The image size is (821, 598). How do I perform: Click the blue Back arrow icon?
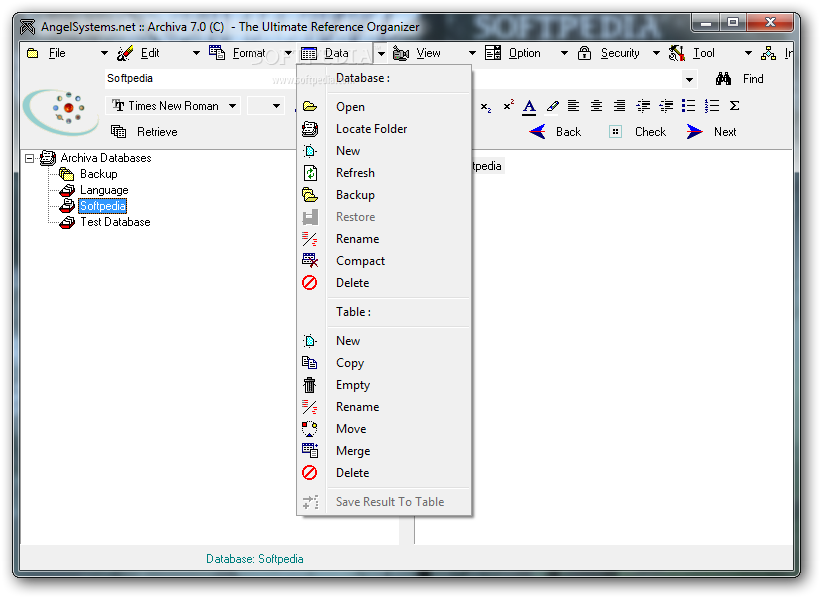pyautogui.click(x=538, y=131)
